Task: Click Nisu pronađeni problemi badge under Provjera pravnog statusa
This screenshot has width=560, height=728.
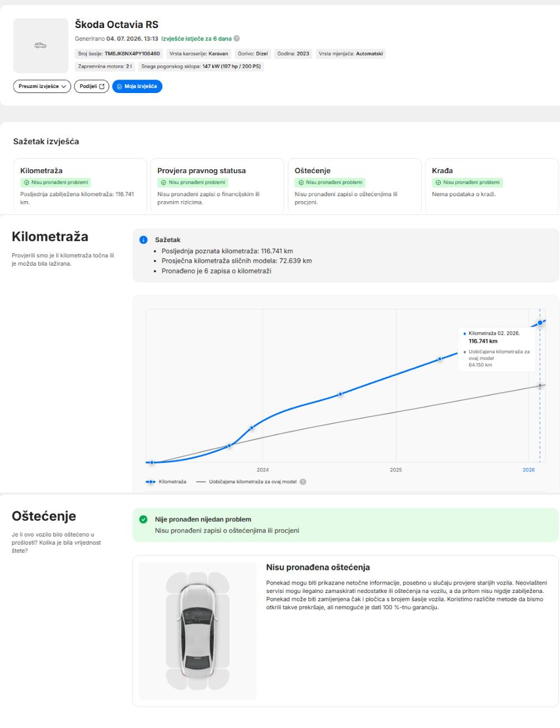Action: [x=193, y=183]
